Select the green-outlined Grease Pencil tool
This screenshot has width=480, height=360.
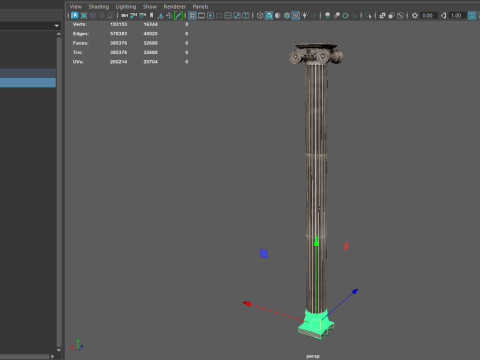click(x=178, y=15)
